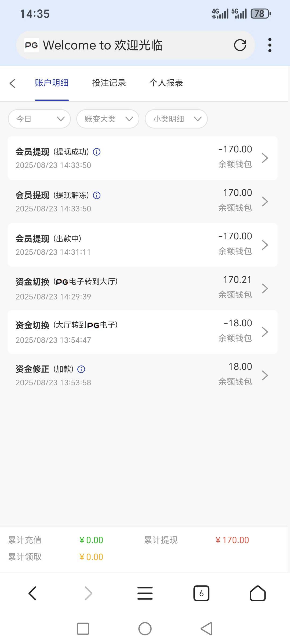
Task: Switch to the 投注记录 tab
Action: click(x=109, y=83)
